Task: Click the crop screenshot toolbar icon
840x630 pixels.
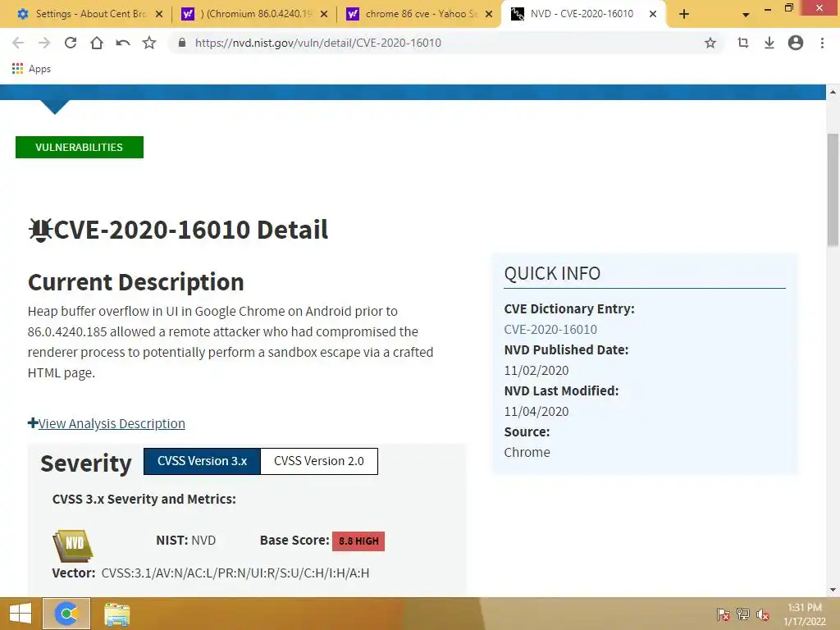Action: pyautogui.click(x=742, y=43)
